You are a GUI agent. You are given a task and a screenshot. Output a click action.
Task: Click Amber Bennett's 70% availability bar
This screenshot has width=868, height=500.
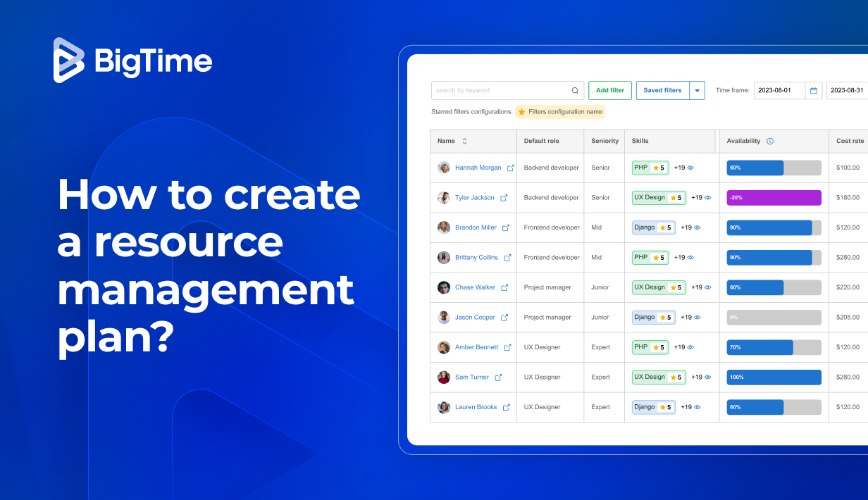click(x=774, y=347)
